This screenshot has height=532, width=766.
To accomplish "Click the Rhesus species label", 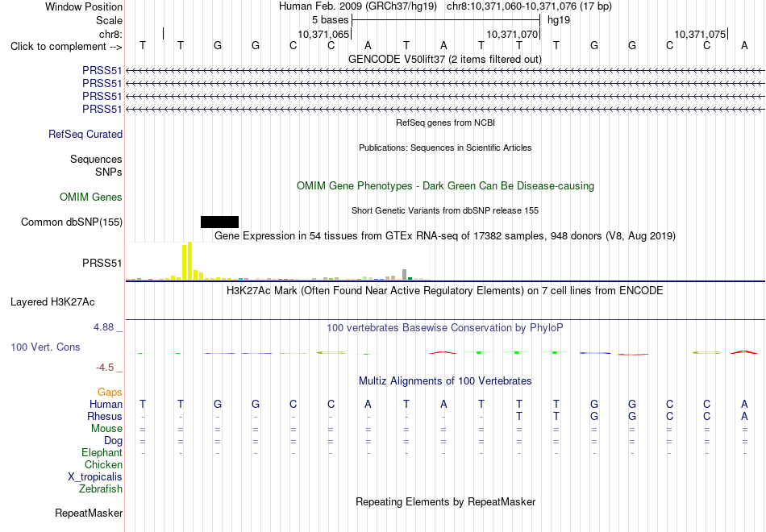I will (x=105, y=417).
